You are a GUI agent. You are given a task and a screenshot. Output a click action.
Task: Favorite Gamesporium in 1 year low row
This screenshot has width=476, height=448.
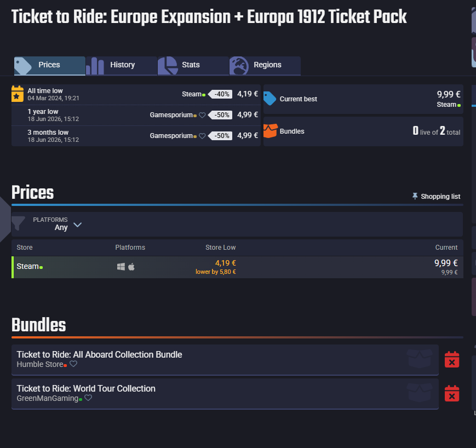tap(202, 115)
